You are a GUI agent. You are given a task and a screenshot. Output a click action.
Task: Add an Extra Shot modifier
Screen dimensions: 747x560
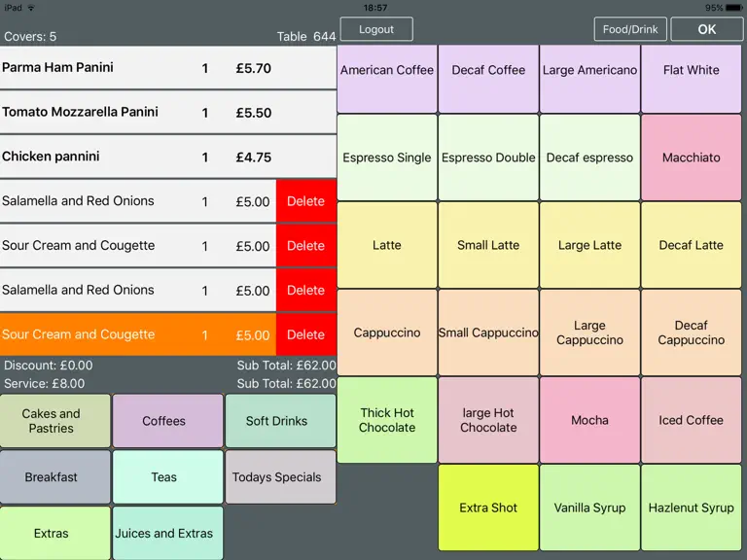[x=488, y=507]
